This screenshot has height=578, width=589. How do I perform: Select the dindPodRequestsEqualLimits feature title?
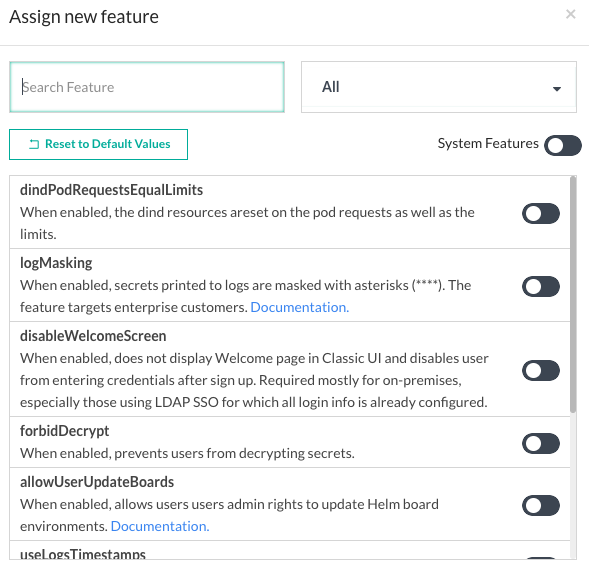click(112, 190)
